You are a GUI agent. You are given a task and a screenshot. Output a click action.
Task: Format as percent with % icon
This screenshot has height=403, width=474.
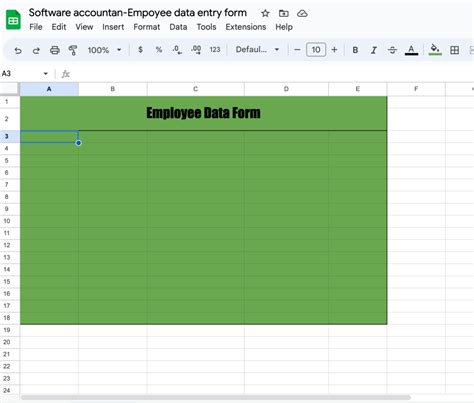pos(159,50)
